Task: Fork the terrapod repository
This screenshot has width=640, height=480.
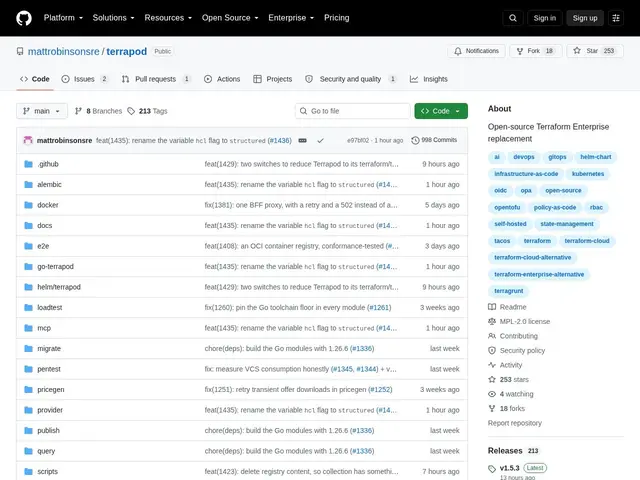Action: click(536, 51)
